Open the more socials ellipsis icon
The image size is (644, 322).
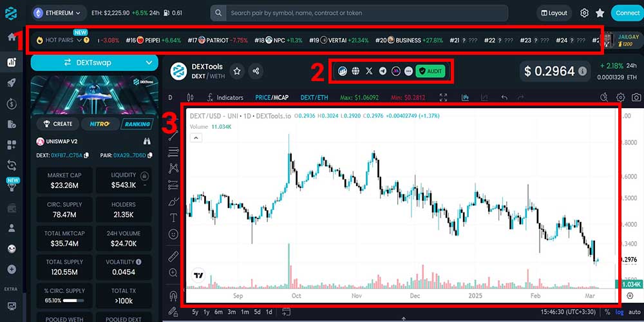[408, 71]
